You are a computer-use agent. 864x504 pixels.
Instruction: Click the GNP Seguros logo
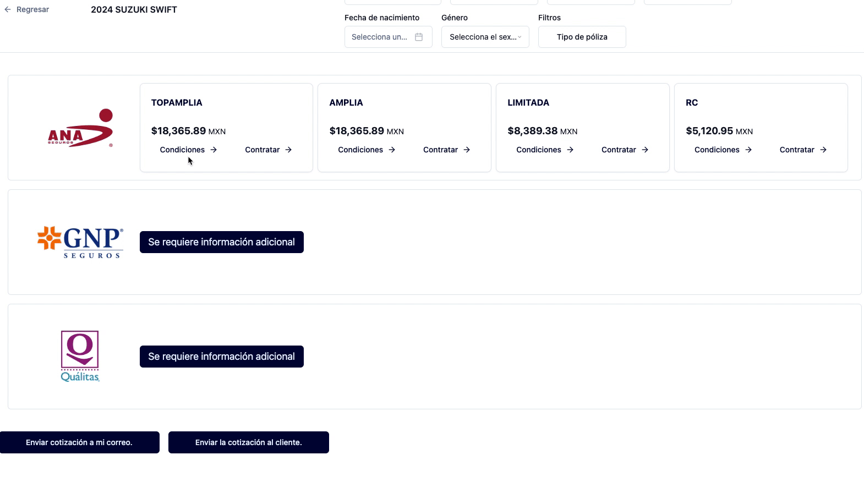[80, 242]
